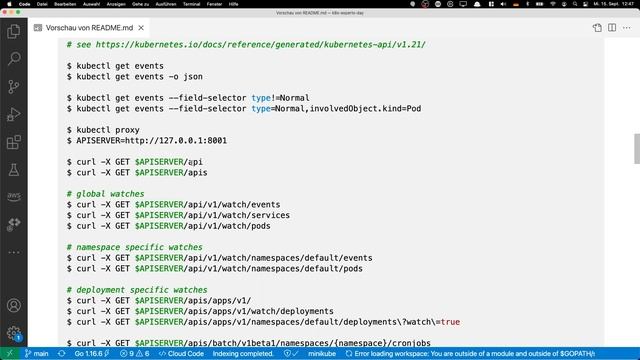This screenshot has width=640, height=360.
Task: Open the problems panel via errors and warnings count
Action: click(x=134, y=354)
